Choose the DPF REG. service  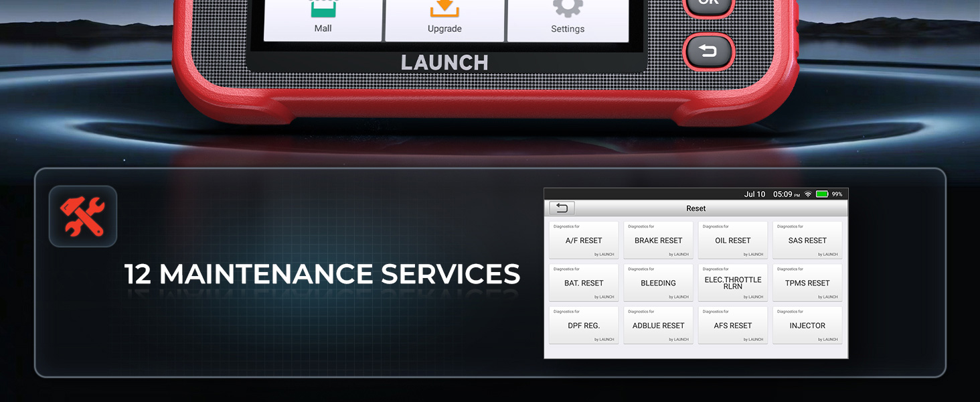[583, 324]
